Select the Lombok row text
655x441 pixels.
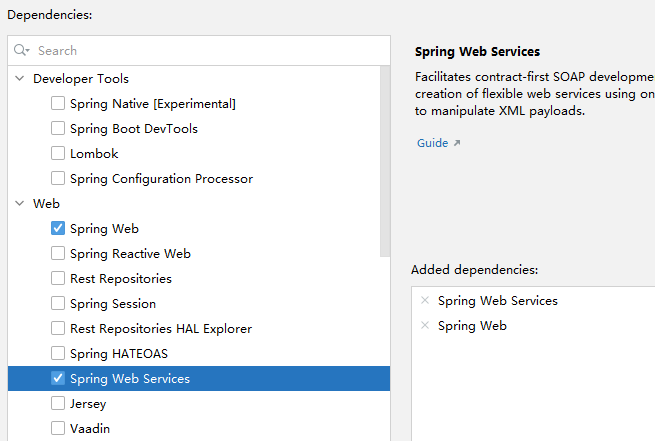pos(94,154)
